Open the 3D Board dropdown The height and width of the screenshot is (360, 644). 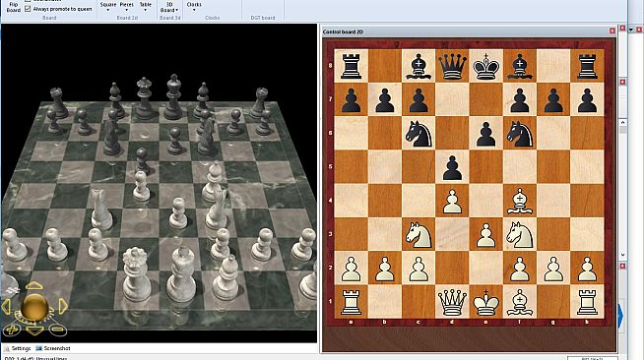169,7
